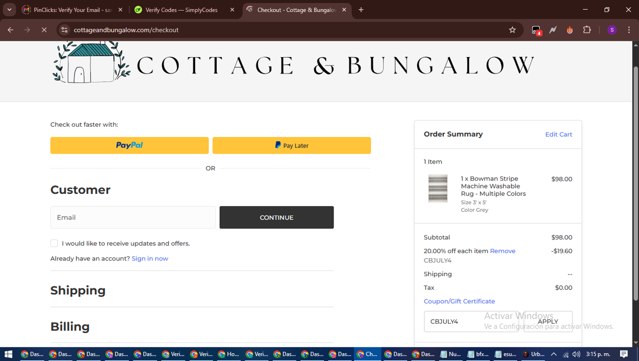This screenshot has width=639, height=361.
Task: Switch to highlighted Ch... Chrome taskbar window
Action: [368, 354]
